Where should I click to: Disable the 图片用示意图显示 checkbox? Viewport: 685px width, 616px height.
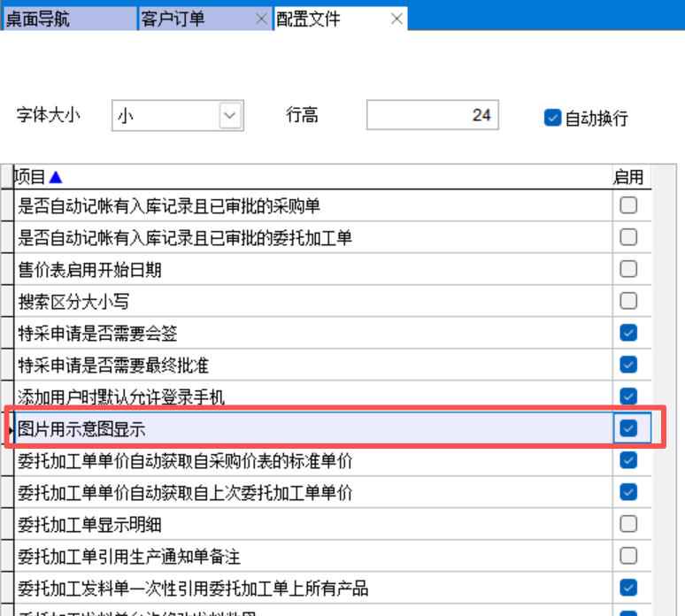628,428
